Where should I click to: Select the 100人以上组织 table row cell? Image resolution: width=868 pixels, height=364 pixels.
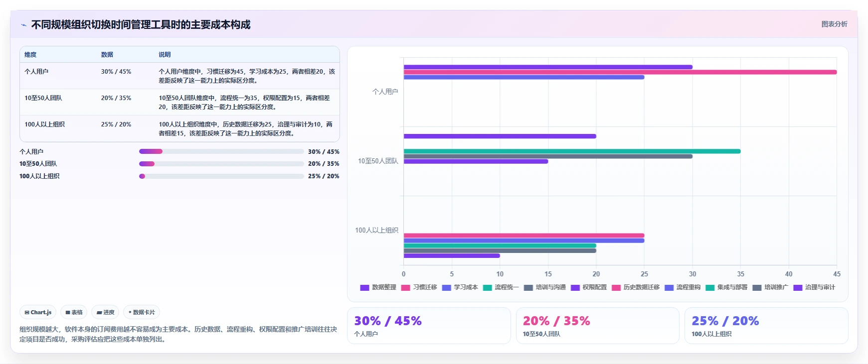pos(44,124)
